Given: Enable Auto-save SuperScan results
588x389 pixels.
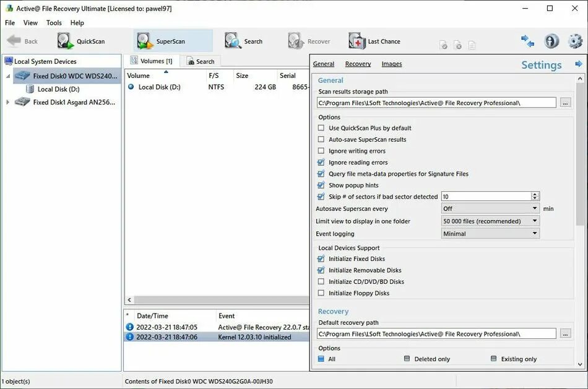Looking at the screenshot, I should [x=321, y=139].
